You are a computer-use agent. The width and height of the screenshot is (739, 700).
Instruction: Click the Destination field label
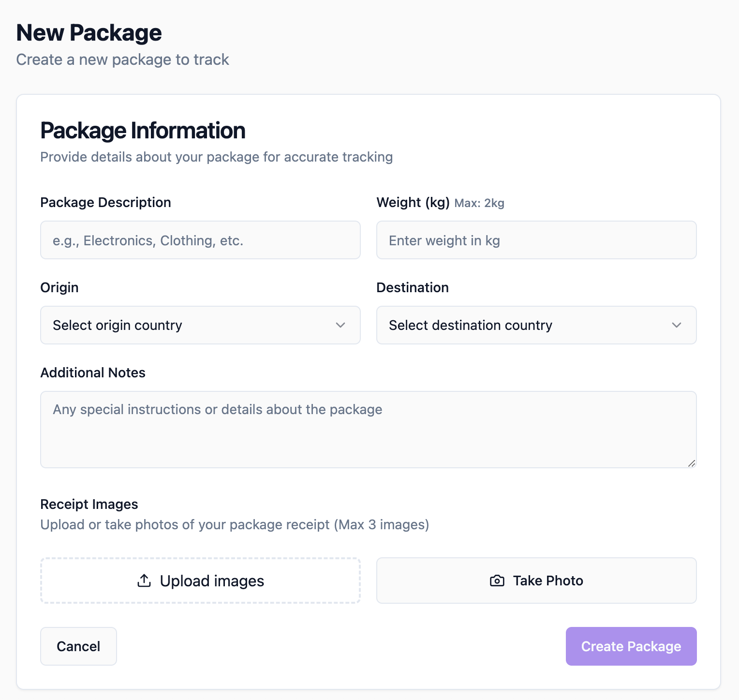point(413,287)
